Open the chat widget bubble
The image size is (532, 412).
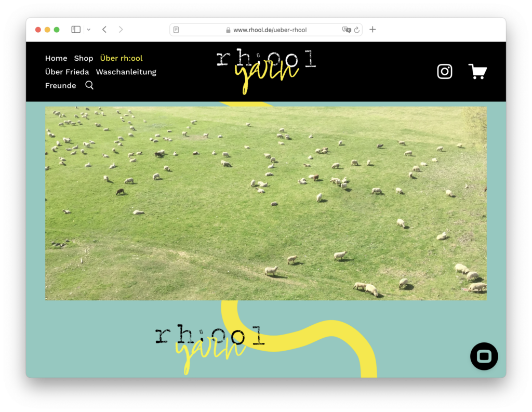tap(484, 356)
